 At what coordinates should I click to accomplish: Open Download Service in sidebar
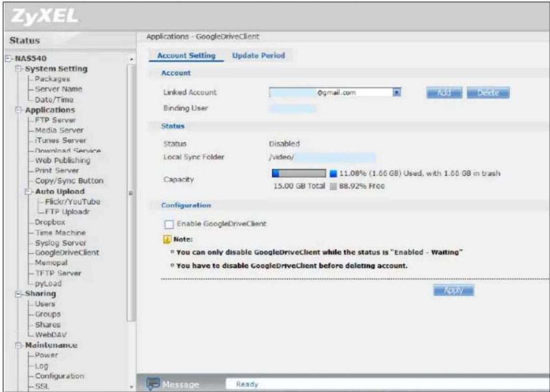(68, 151)
